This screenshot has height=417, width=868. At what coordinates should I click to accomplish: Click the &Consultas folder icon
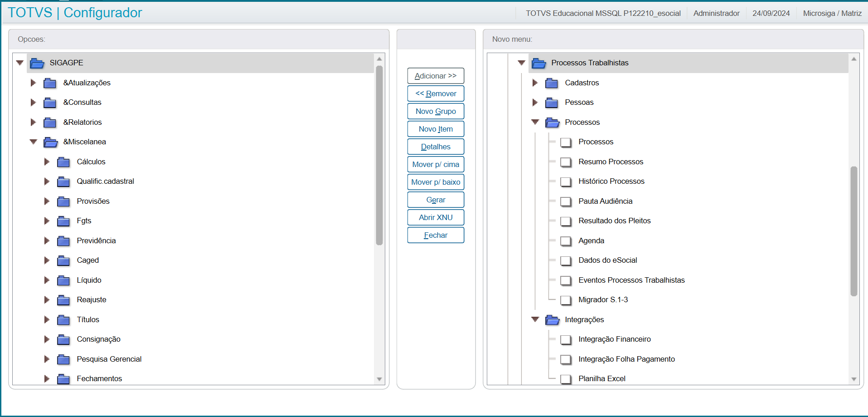[50, 103]
